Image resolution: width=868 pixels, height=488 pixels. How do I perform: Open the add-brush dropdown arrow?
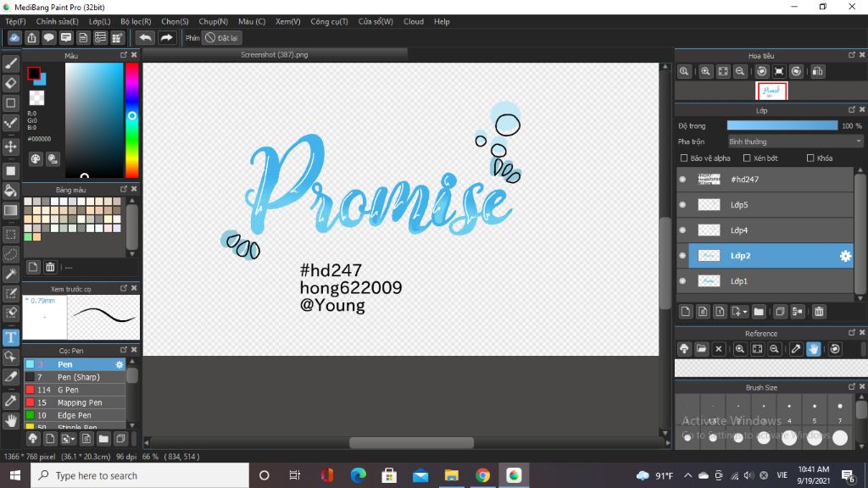(x=73, y=440)
